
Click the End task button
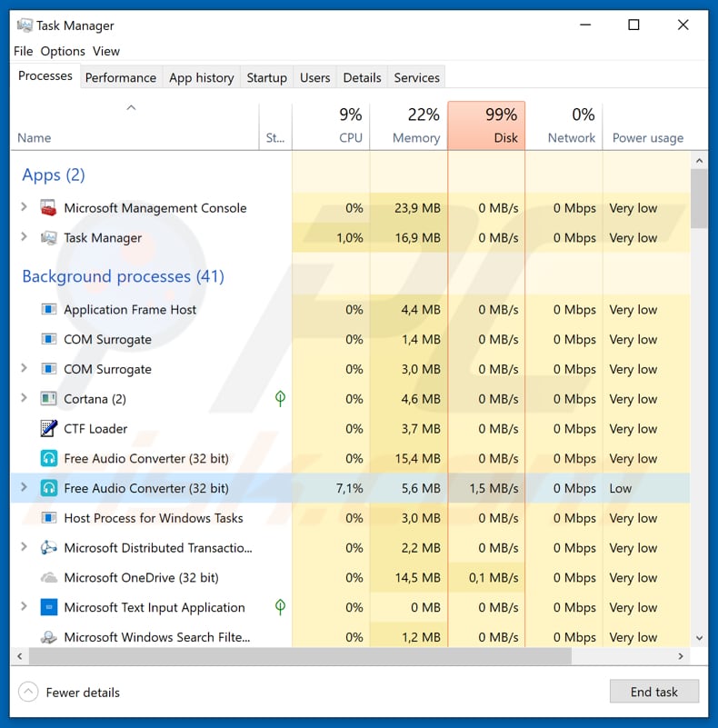point(653,692)
